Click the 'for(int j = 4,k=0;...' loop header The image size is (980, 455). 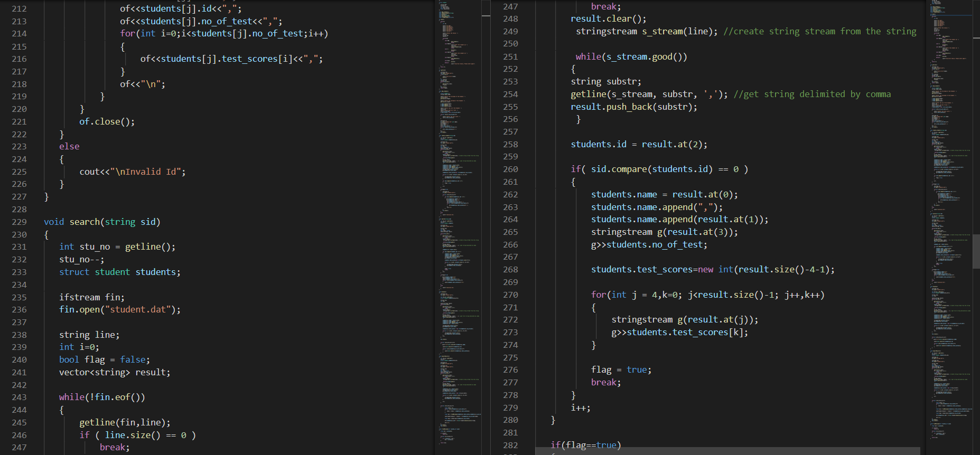pos(708,295)
